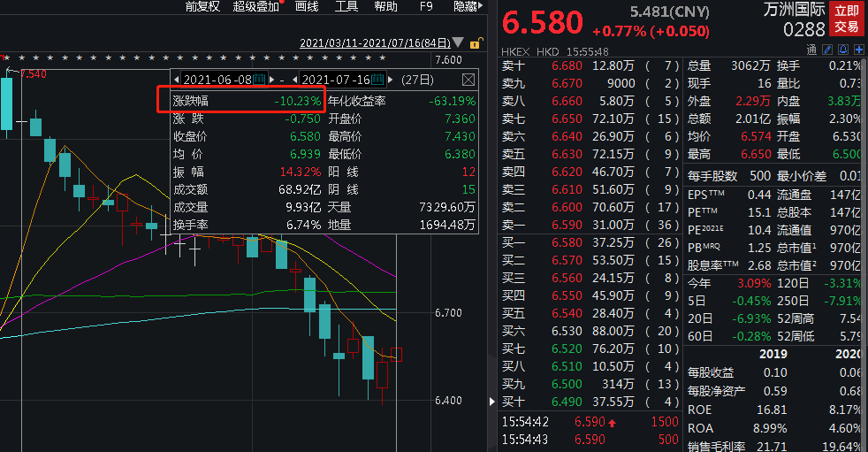Add stock to watchlist with plus icon
Image resolution: width=868 pixels, height=452 pixels.
pos(859,50)
